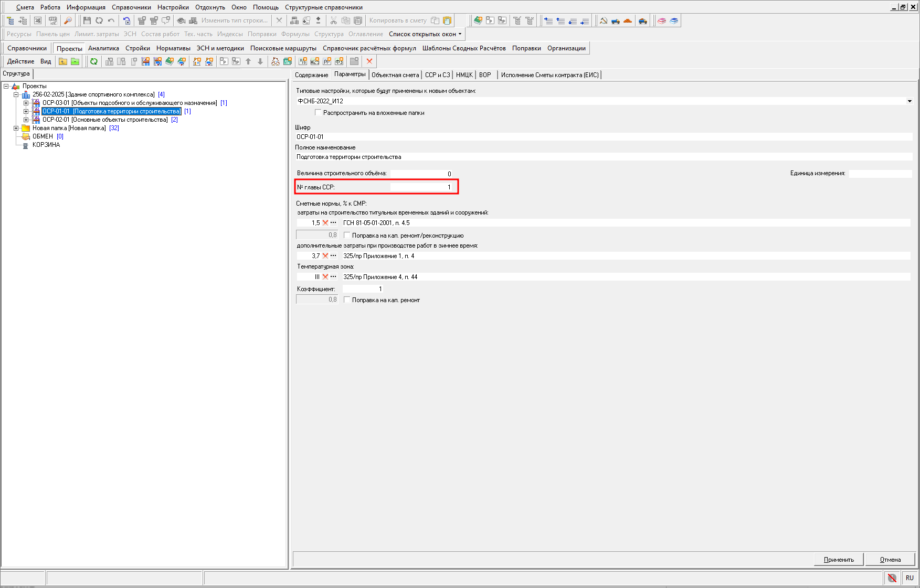Open the 'Справочники' menu in the menu bar

point(131,7)
